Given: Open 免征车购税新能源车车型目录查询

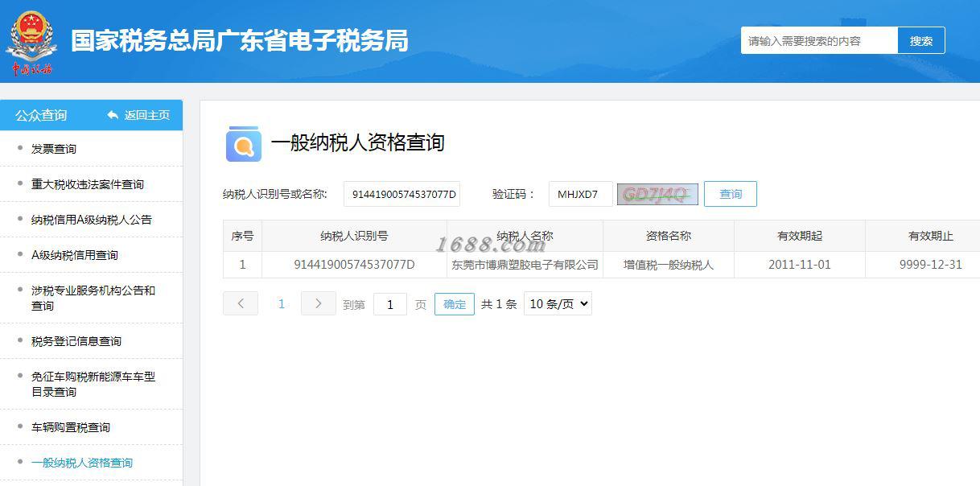Looking at the screenshot, I should [x=93, y=384].
